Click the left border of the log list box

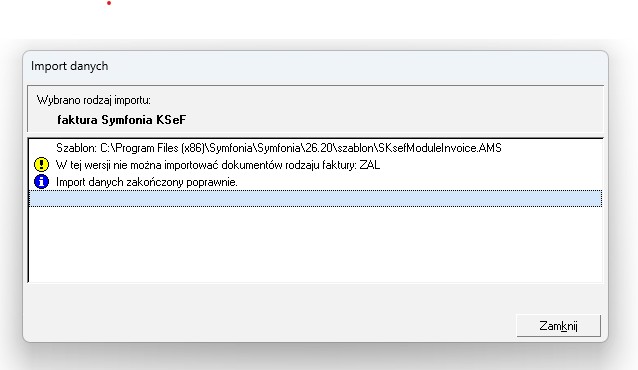(x=28, y=210)
